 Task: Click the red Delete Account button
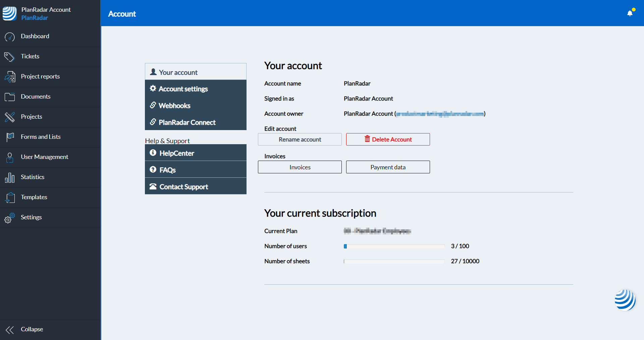click(388, 139)
